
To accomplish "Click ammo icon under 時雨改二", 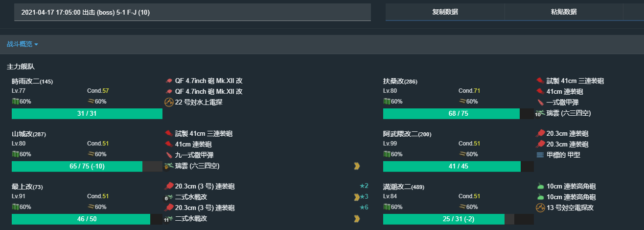I will (91, 102).
